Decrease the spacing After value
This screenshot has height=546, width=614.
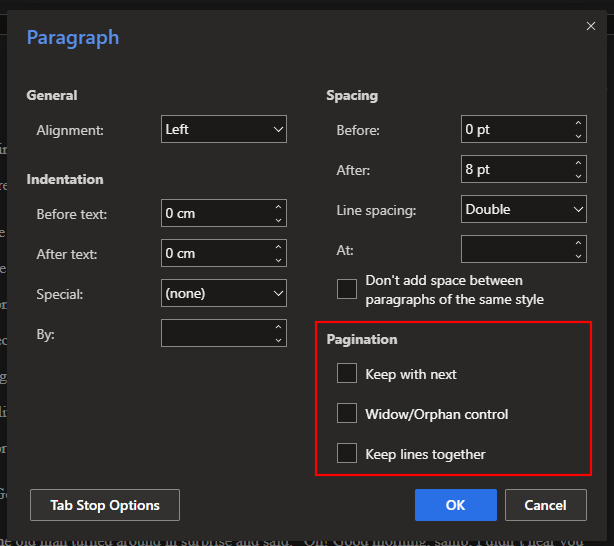coord(578,176)
